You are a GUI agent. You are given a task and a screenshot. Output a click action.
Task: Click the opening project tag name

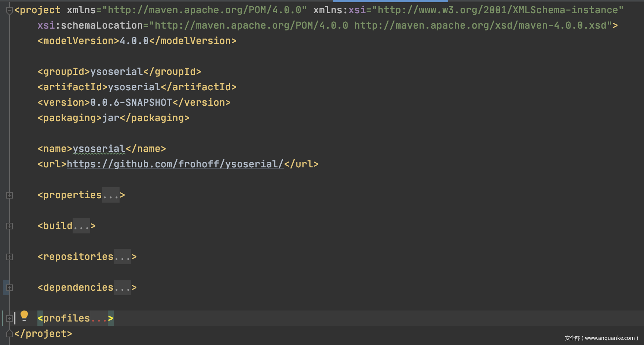(x=40, y=10)
